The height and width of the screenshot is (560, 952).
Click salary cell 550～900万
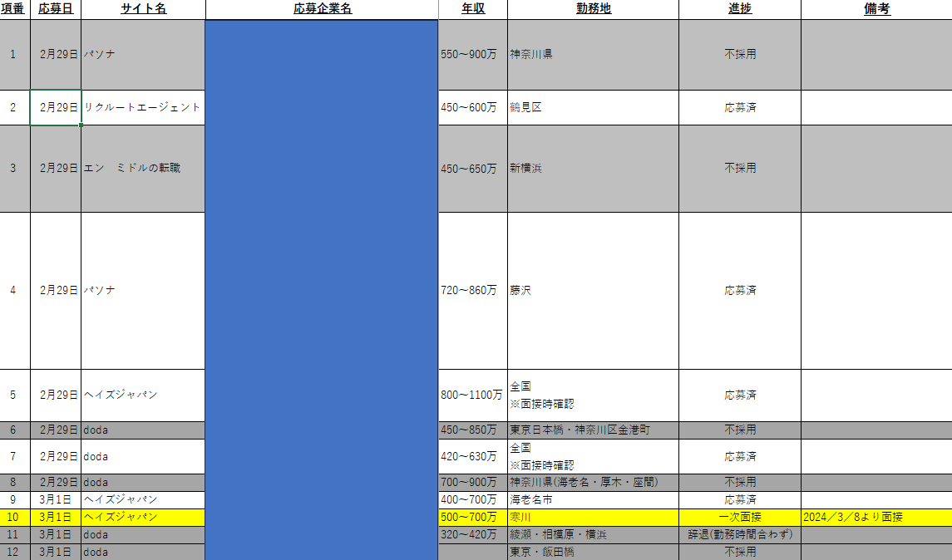(473, 55)
